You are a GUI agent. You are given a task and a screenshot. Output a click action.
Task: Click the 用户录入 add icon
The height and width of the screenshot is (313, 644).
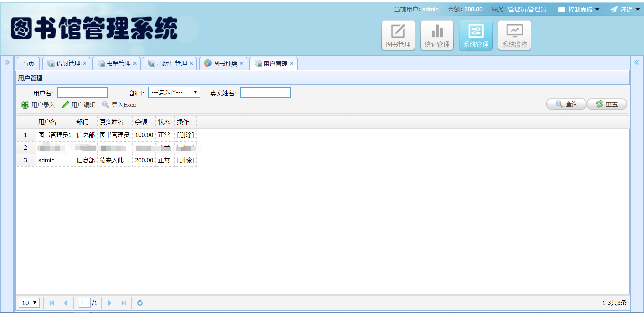coord(25,105)
